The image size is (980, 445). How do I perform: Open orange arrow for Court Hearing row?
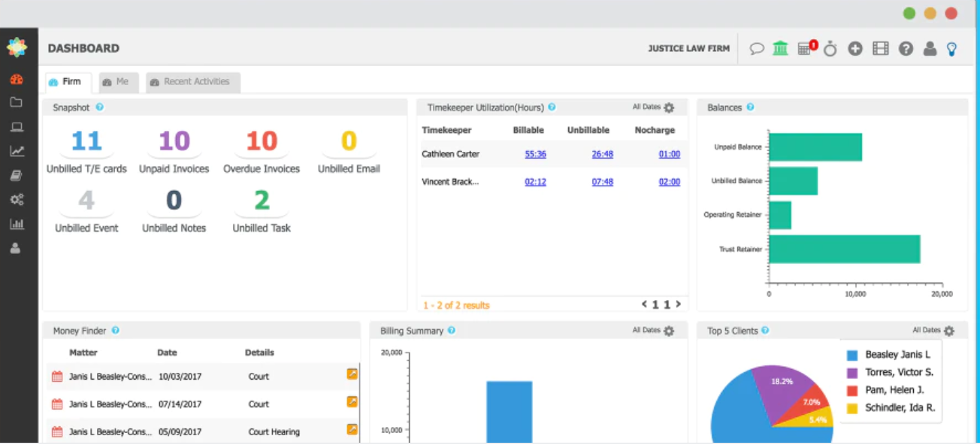352,429
